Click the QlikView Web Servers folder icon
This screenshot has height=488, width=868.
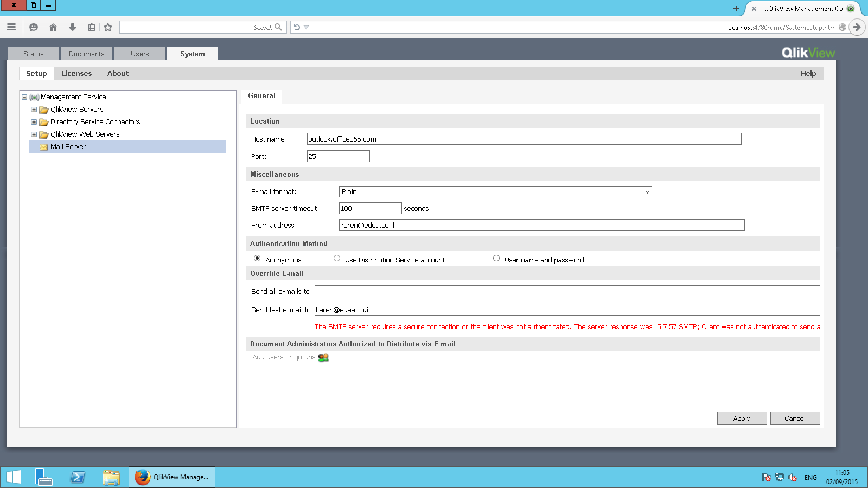(44, 134)
